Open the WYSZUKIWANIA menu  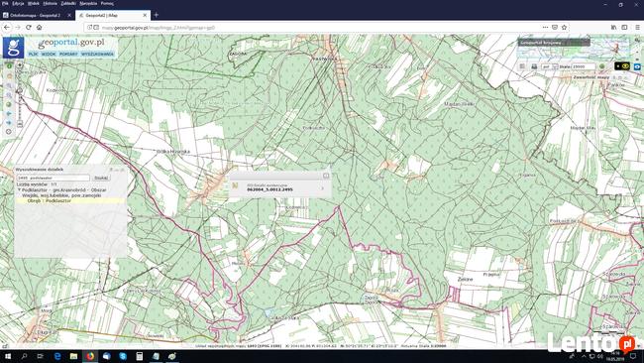point(97,54)
